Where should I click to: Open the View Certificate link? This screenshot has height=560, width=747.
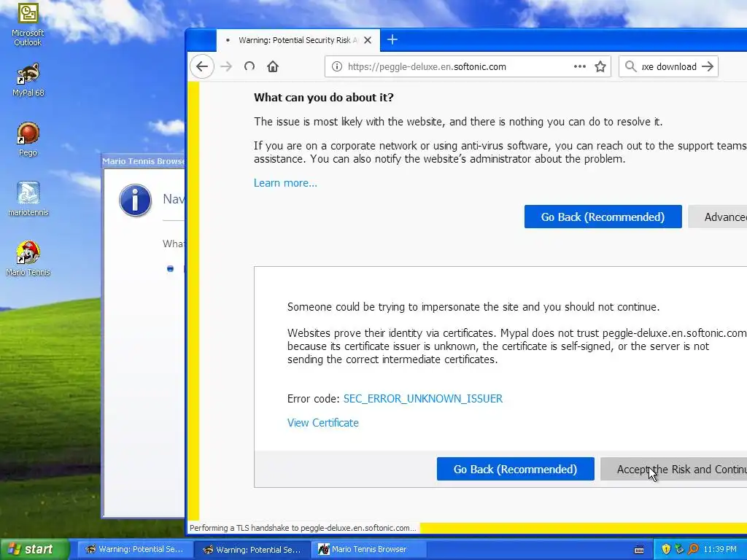pos(322,423)
